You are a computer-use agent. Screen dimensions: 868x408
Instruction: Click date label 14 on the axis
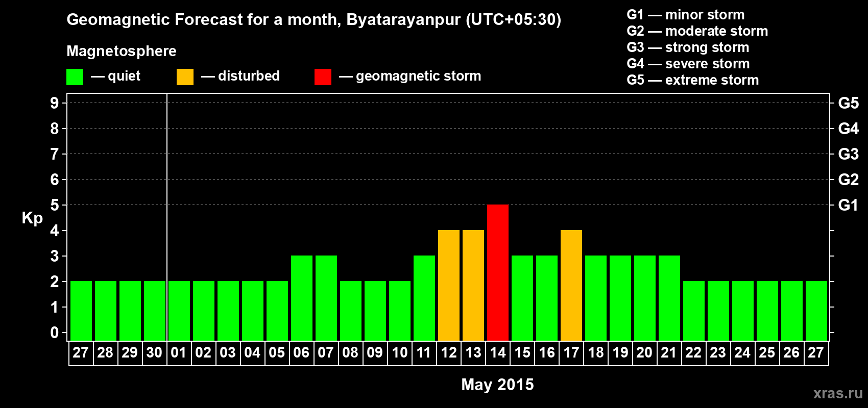pos(498,353)
